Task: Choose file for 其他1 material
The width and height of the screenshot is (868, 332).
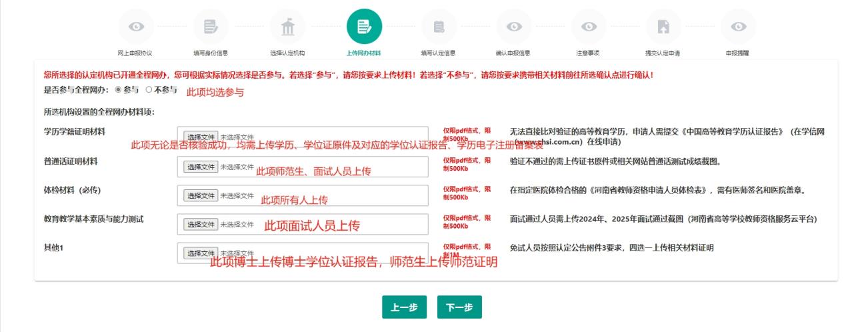Action: point(201,253)
